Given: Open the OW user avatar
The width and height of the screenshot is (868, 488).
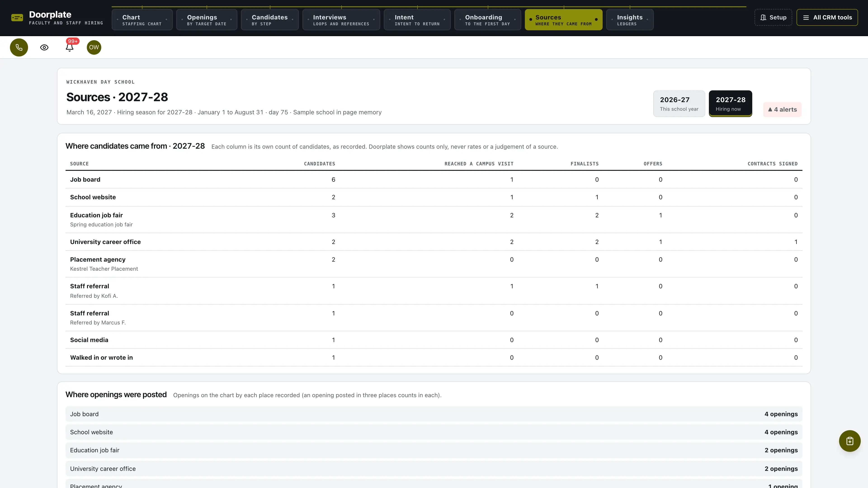Looking at the screenshot, I should (x=94, y=47).
